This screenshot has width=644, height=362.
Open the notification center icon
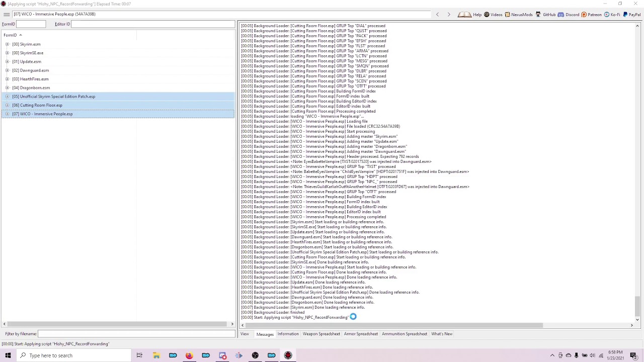633,355
